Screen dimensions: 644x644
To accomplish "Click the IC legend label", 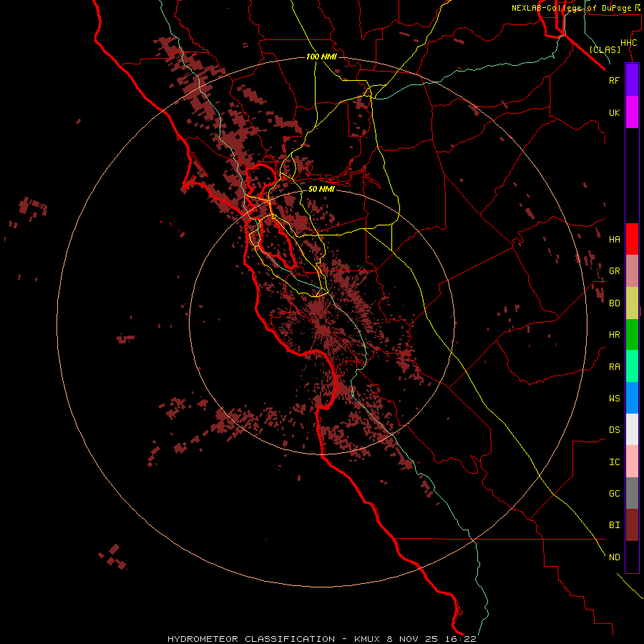I will click(614, 462).
